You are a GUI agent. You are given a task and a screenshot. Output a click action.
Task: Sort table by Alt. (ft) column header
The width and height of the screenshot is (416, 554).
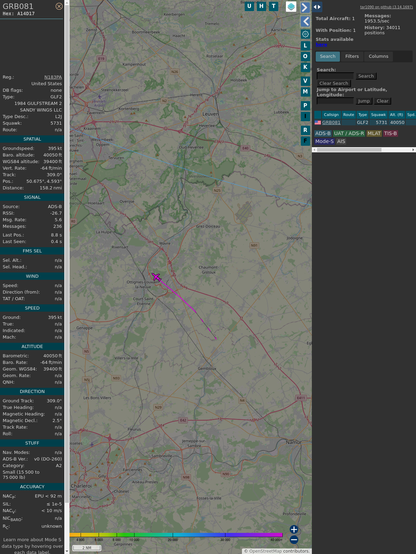click(397, 115)
